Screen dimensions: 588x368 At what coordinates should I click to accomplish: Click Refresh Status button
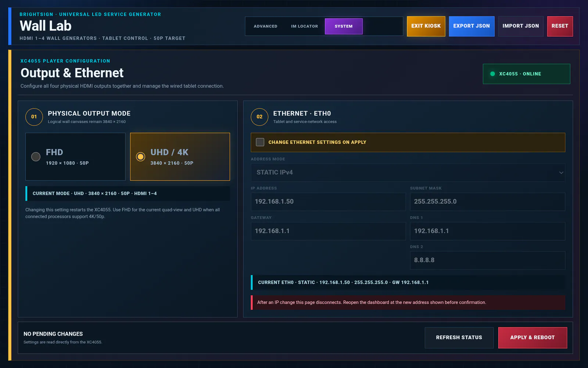459,337
